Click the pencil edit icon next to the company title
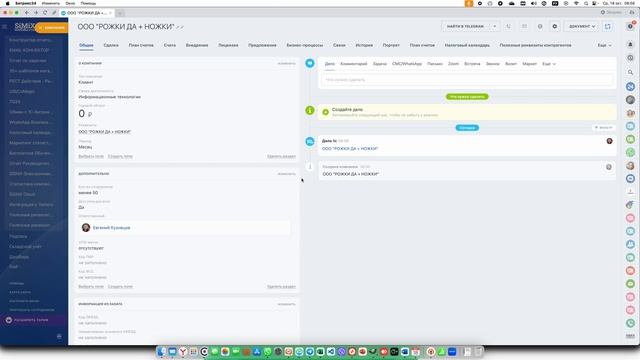The image size is (640, 360). click(x=178, y=27)
